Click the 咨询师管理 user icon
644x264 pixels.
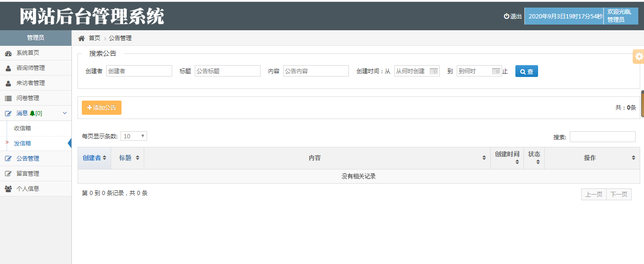tap(8, 68)
